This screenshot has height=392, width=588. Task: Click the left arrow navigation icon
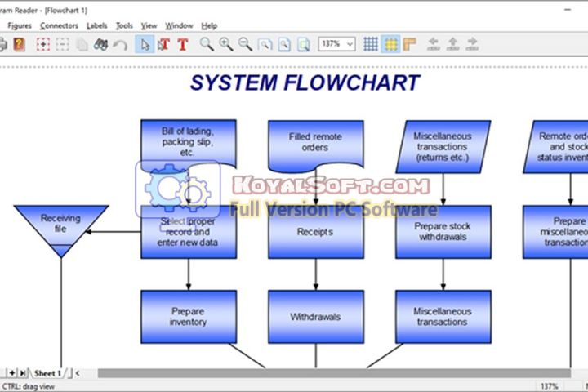click(434, 44)
